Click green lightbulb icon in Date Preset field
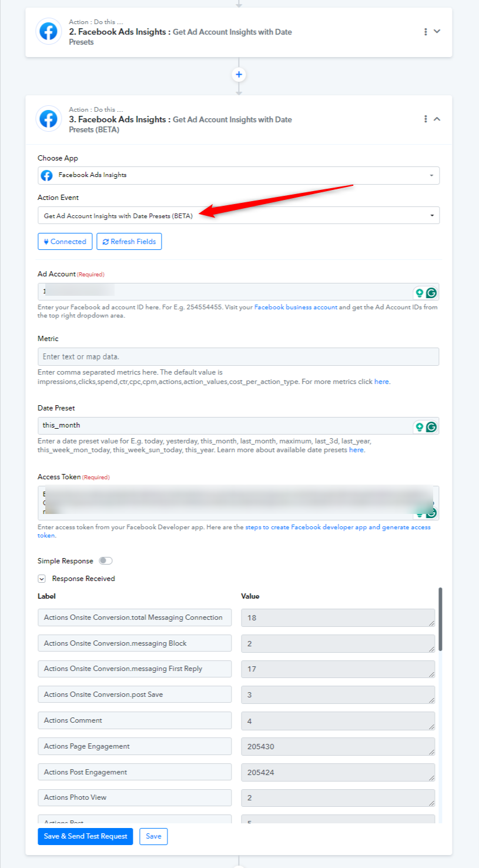Screen dimensions: 479x868 click(x=420, y=426)
